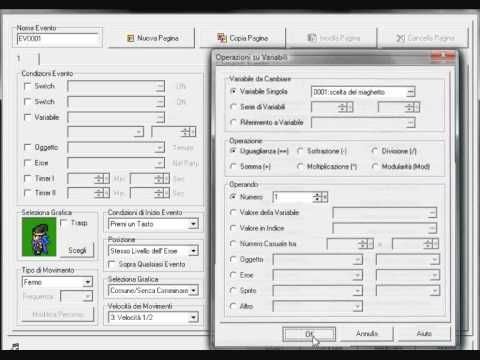Select the Moltiplicazione operation
Viewport: 480px width, 360px height.
pos(300,166)
